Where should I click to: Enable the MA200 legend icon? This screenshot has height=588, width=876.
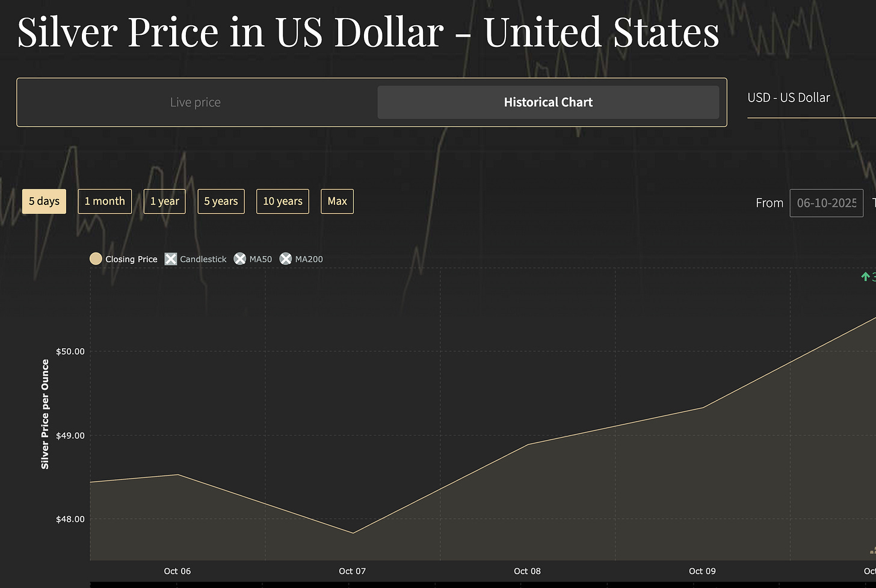[x=286, y=259]
